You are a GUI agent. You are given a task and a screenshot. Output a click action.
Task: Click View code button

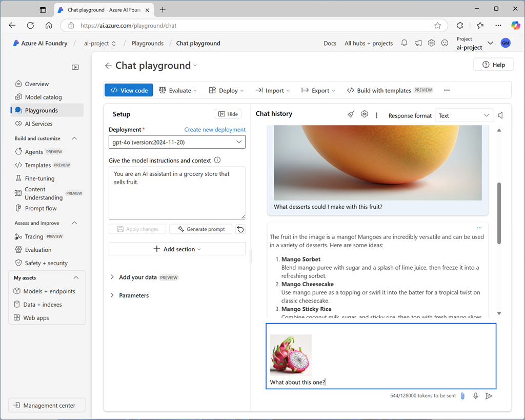128,90
